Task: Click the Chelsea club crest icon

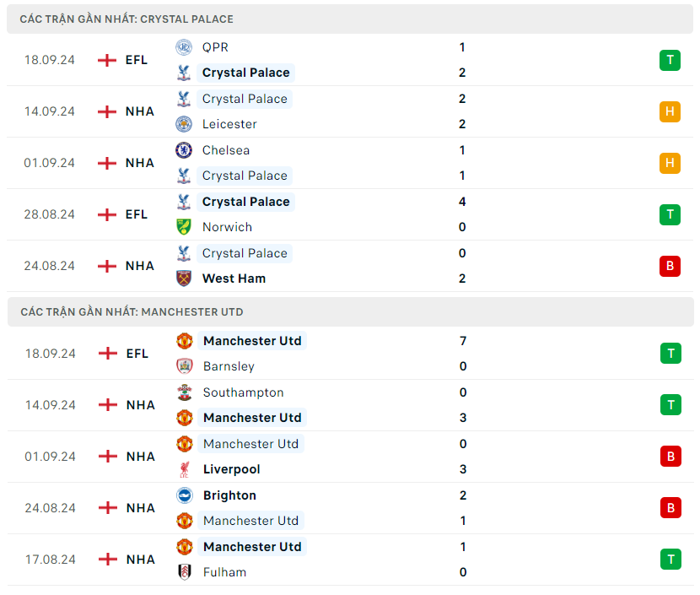Action: (x=183, y=150)
